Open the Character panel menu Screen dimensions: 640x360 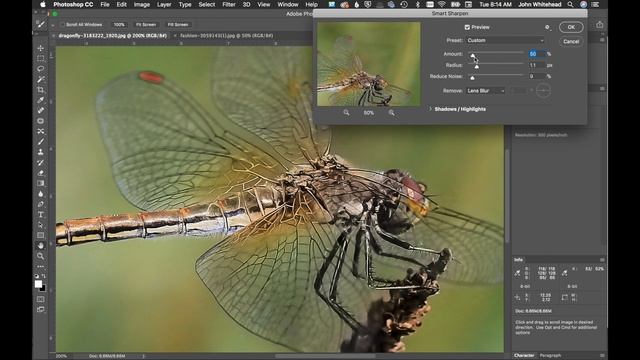pos(602,356)
